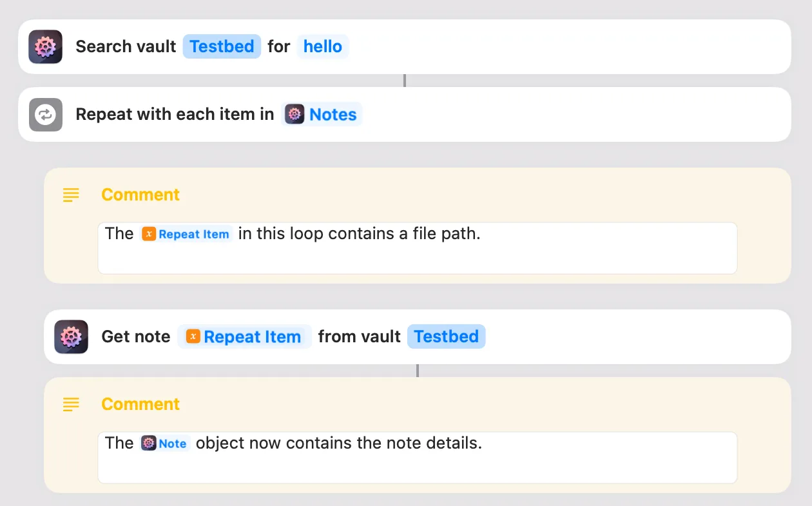Click the Get note action title

pyautogui.click(x=135, y=336)
